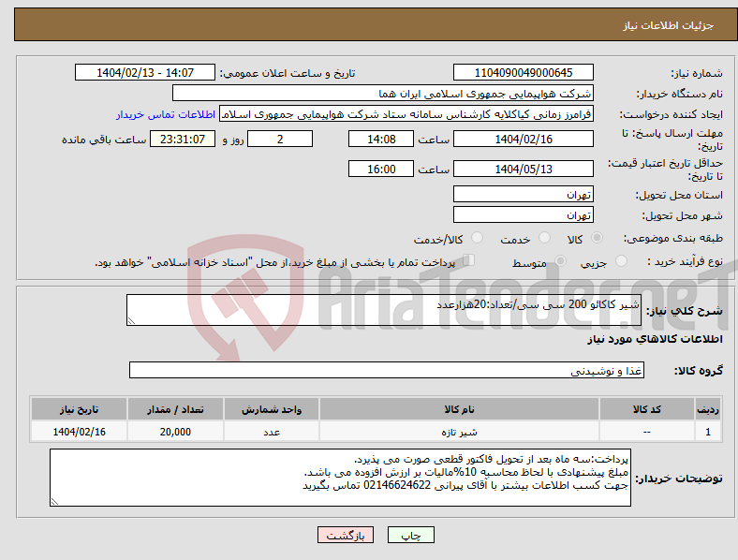
Task: Click the remaining days field showing 2
Action: (280, 140)
